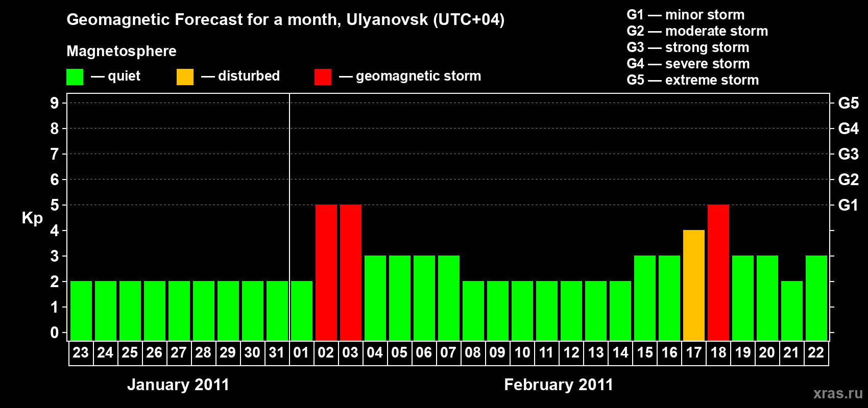This screenshot has height=408, width=868.
Task: Click the green quiet legend swatch
Action: click(75, 77)
